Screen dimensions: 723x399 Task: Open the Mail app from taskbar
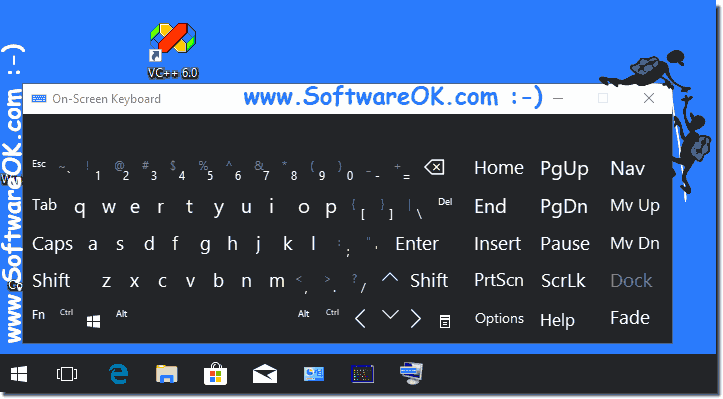[265, 374]
